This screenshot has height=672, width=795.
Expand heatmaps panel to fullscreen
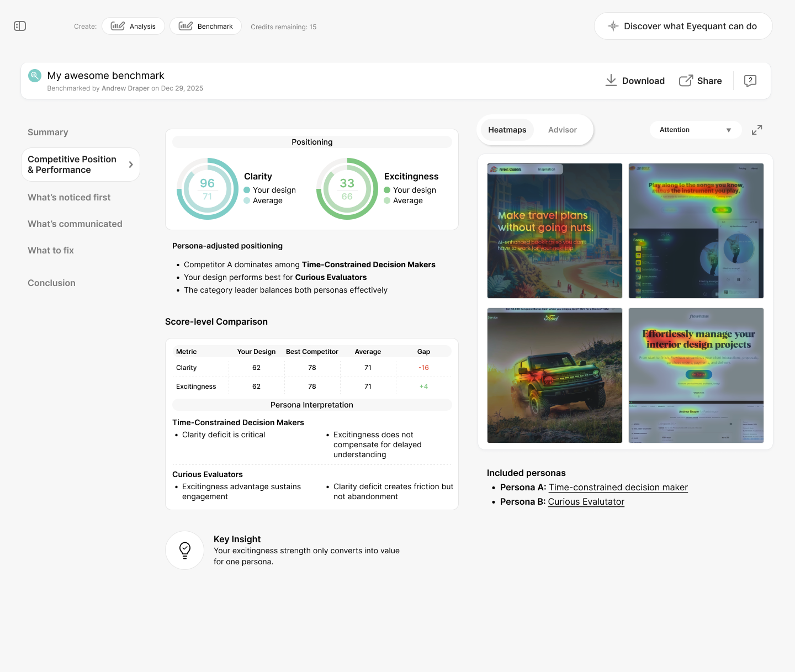(x=757, y=130)
